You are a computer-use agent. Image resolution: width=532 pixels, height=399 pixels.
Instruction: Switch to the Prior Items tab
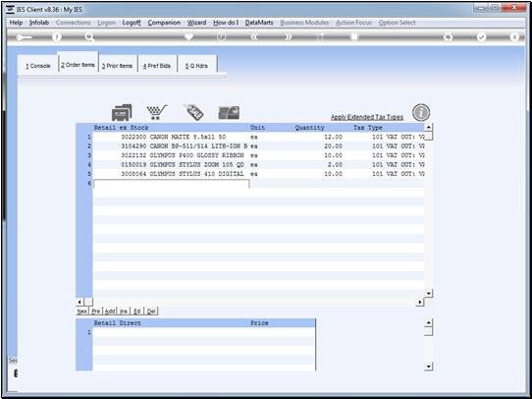(118, 66)
